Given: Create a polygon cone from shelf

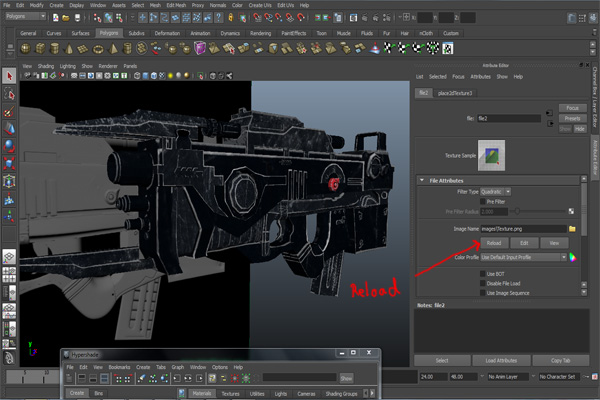Looking at the screenshot, I should [69, 49].
